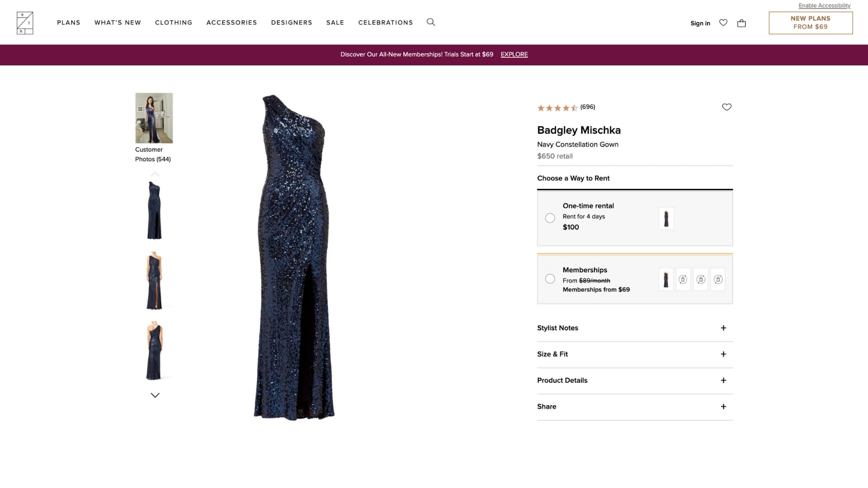This screenshot has width=868, height=488.
Task: Click the search icon in navigation bar
Action: click(x=431, y=22)
